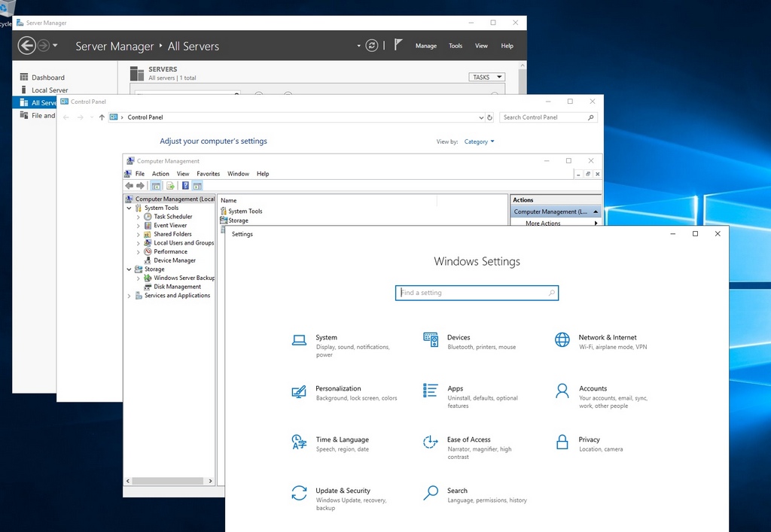The height and width of the screenshot is (532, 771).
Task: Open View by Category dropdown
Action: (479, 141)
